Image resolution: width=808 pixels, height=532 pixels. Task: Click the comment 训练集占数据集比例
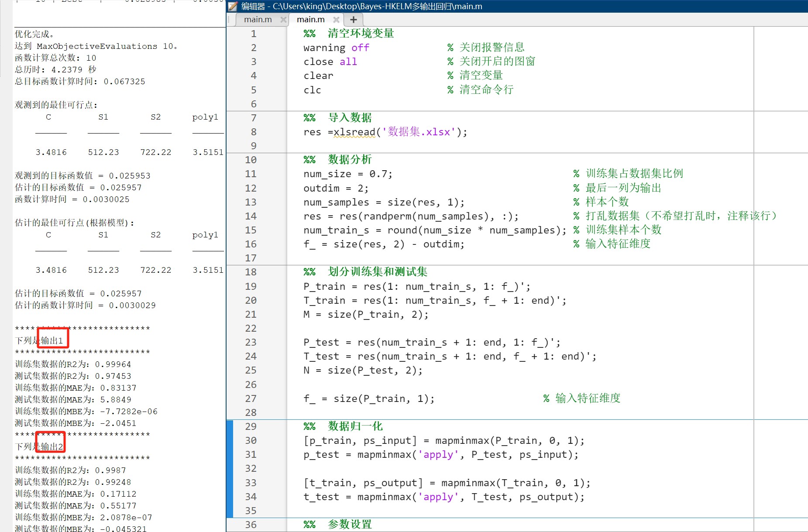coord(628,174)
